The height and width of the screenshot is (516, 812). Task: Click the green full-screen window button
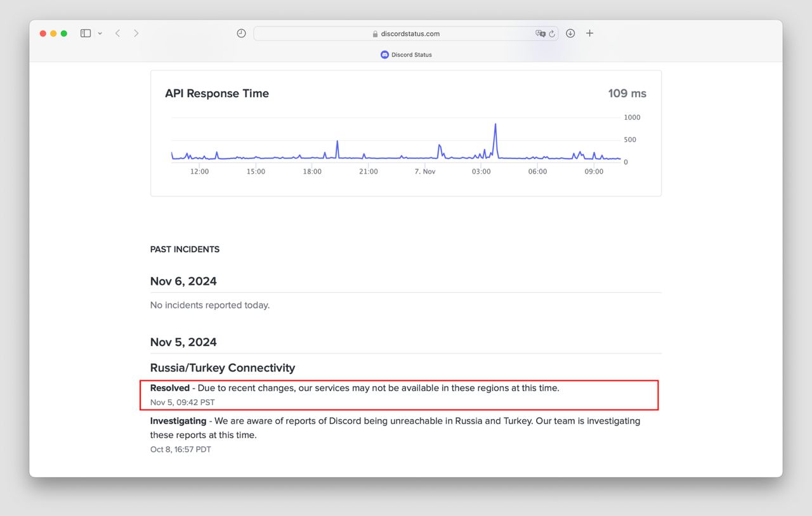coord(64,34)
